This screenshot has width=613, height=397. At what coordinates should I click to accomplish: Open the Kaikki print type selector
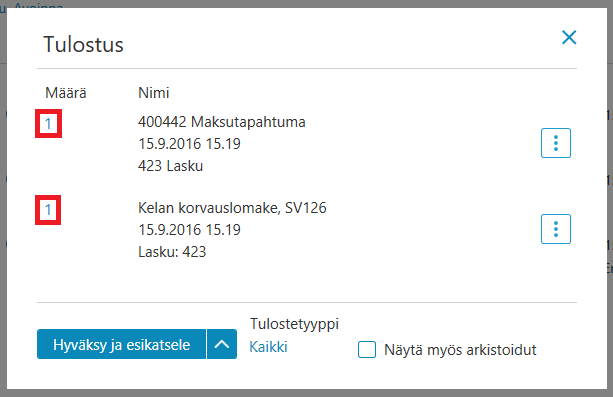[x=268, y=347]
